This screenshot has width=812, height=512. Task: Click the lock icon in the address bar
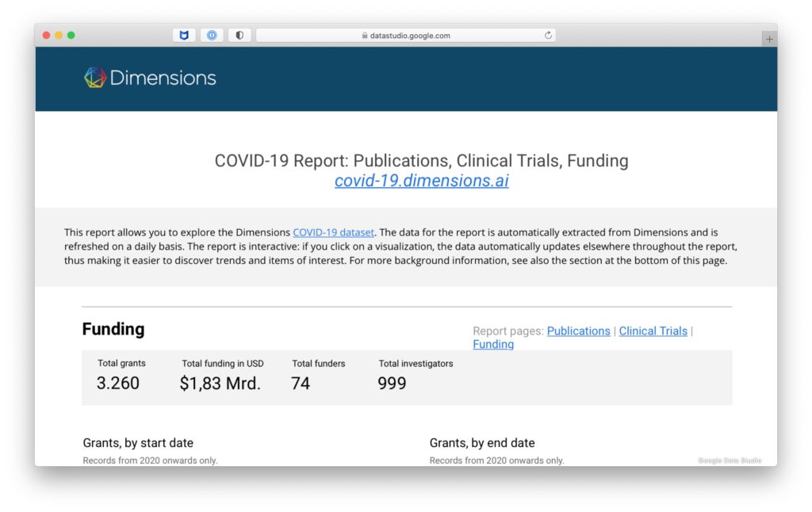click(x=365, y=36)
